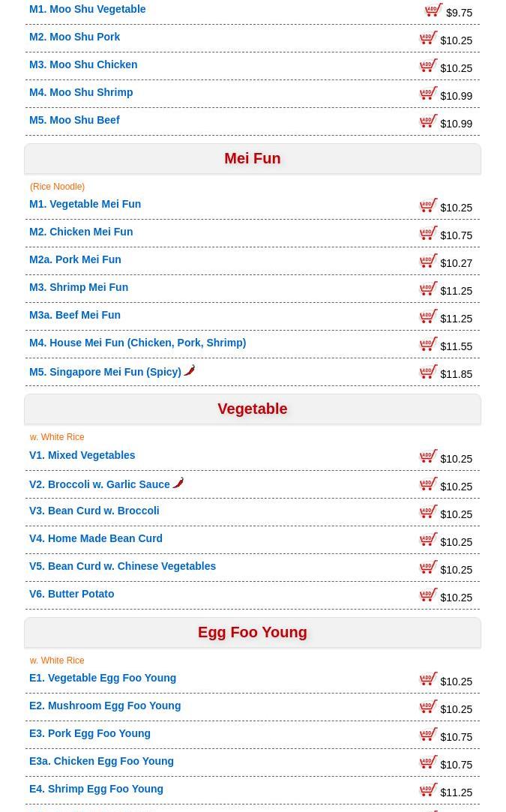Click cart icon for Beef Mei Fun

click(x=428, y=316)
